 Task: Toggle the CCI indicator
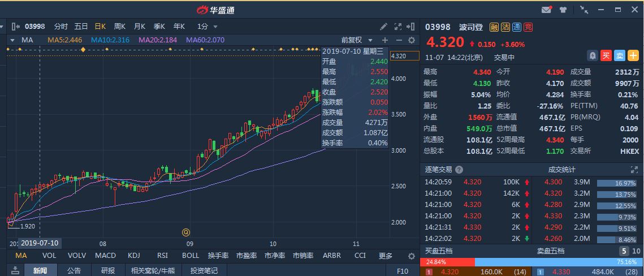360,256
